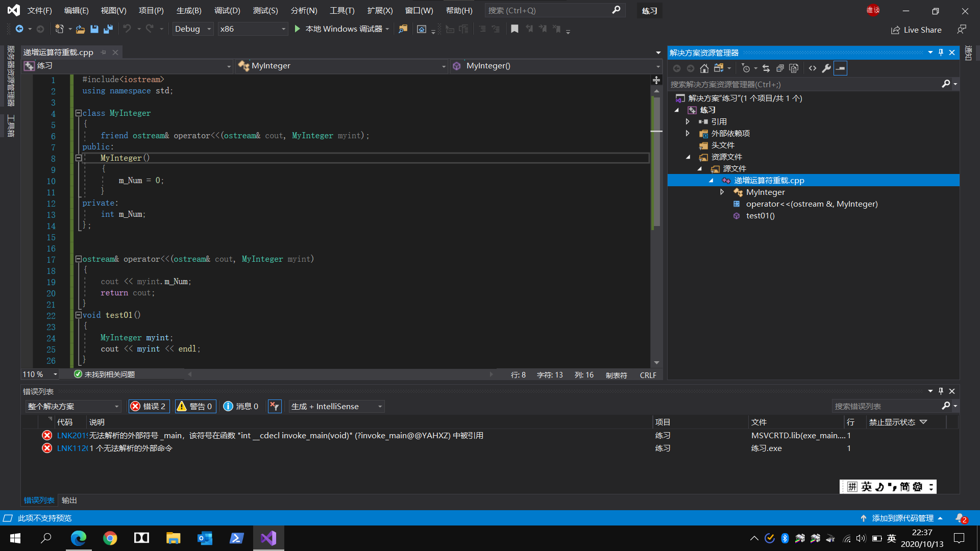Open Properties with the wrench icon
Image resolution: width=980 pixels, height=551 pixels.
(x=826, y=68)
